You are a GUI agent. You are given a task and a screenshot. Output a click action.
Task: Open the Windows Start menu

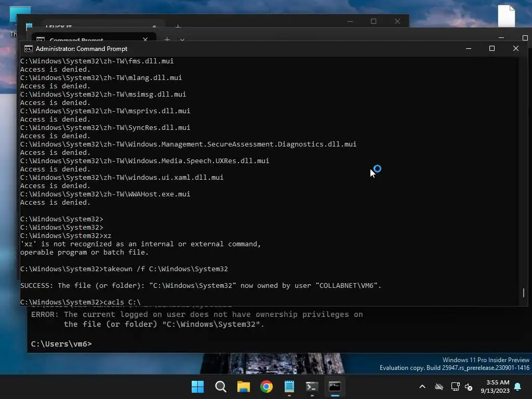pos(197,387)
